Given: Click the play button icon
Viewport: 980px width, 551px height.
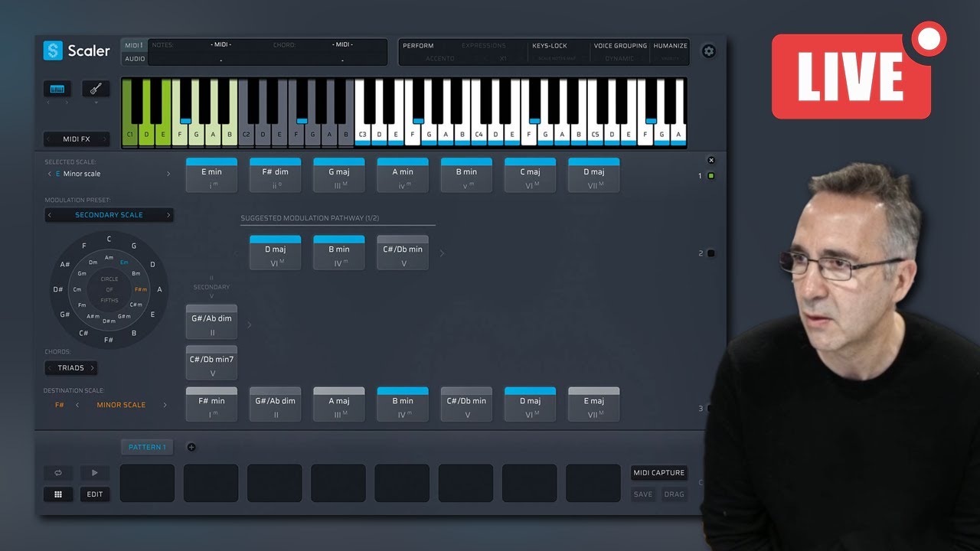Looking at the screenshot, I should [95, 473].
